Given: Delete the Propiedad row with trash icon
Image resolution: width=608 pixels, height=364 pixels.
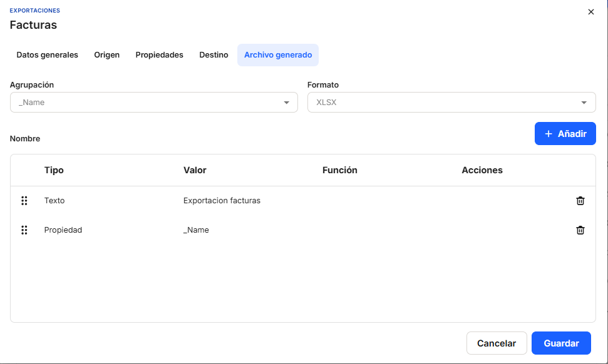Looking at the screenshot, I should [x=580, y=230].
